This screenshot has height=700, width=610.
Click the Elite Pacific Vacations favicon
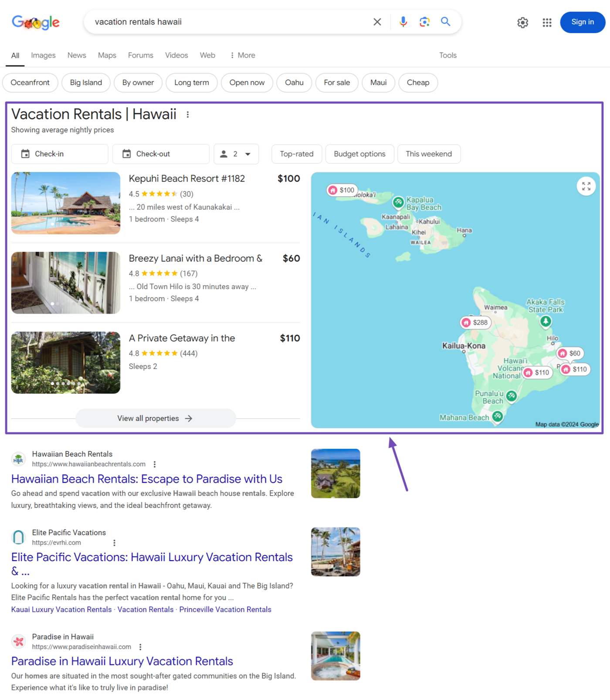[x=18, y=537]
